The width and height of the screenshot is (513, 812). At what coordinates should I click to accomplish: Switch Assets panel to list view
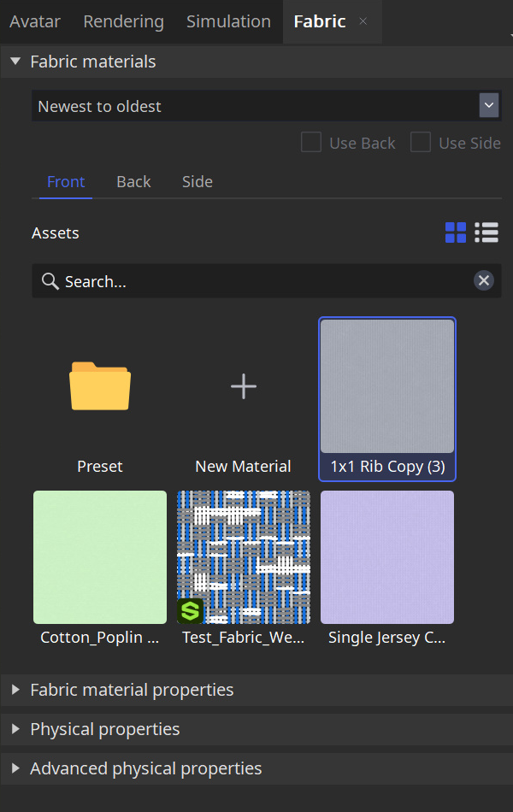[486, 232]
